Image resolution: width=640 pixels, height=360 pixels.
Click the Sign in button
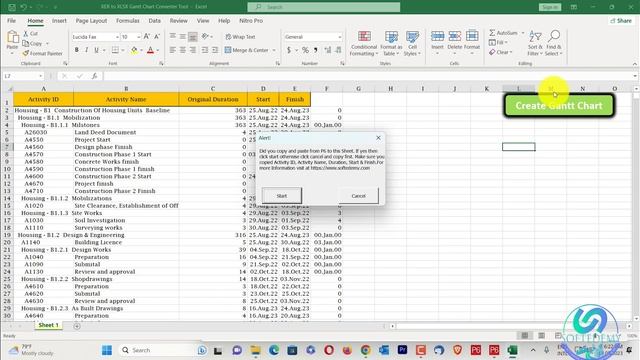tap(550, 7)
